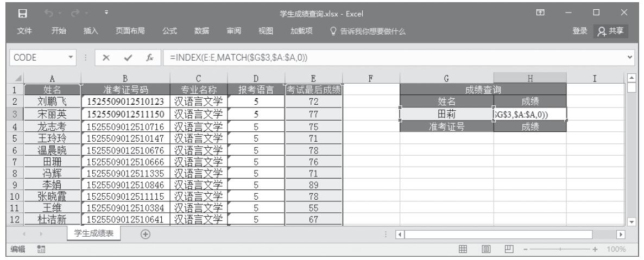The height and width of the screenshot is (260, 644).
Task: Click the 登录 sign-in link
Action: 581,30
